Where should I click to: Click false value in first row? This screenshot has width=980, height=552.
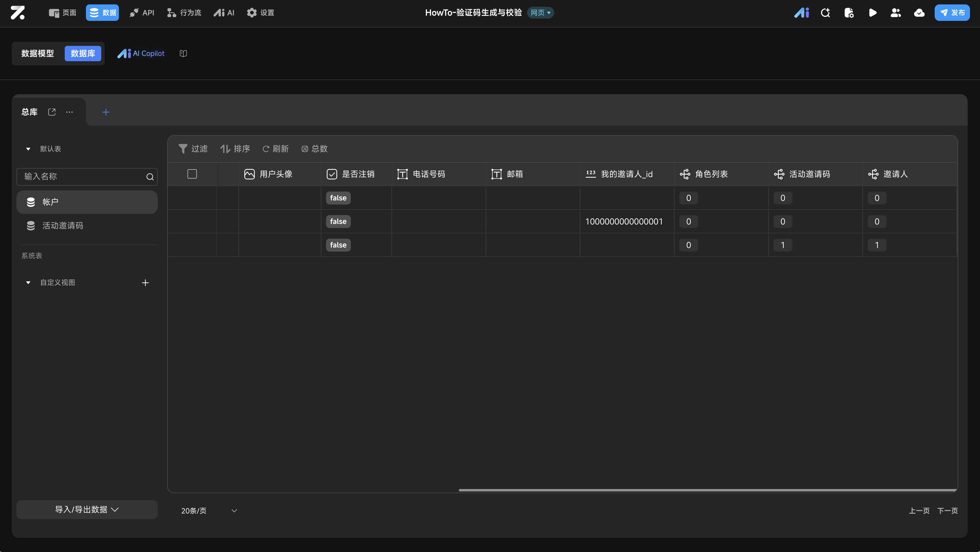coord(338,198)
